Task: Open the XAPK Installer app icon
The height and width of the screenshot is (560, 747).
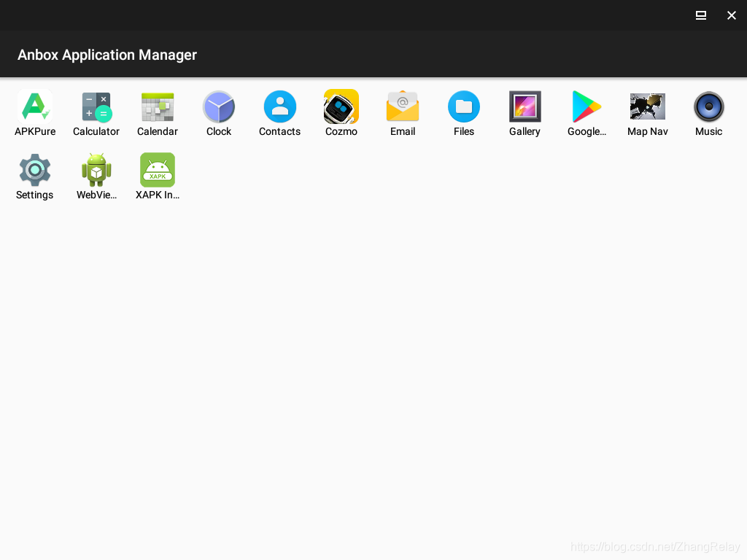Action: pyautogui.click(x=158, y=170)
